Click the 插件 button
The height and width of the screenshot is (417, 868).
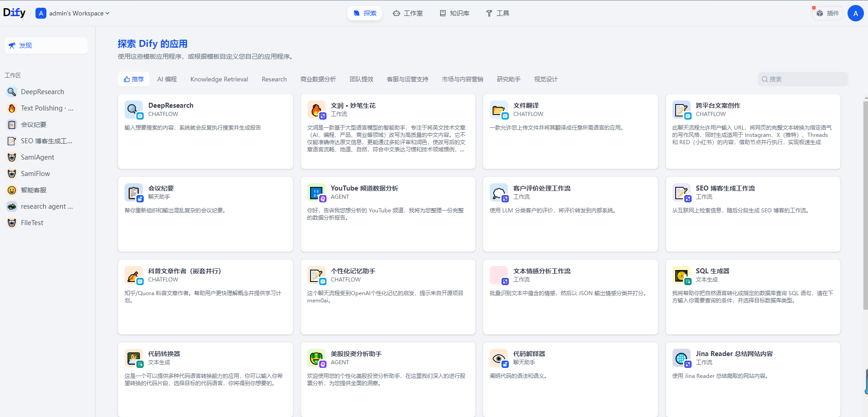tap(828, 13)
